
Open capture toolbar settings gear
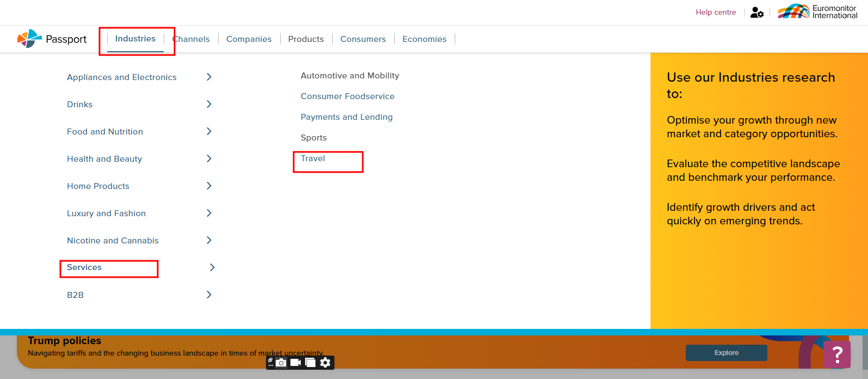click(x=325, y=363)
